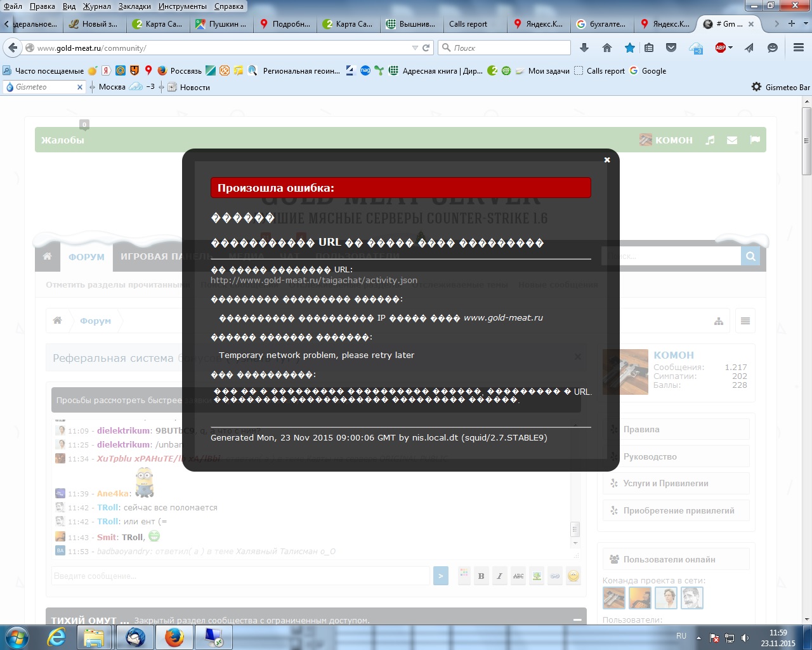
Task: Click RU language indicator in tray
Action: click(x=681, y=635)
